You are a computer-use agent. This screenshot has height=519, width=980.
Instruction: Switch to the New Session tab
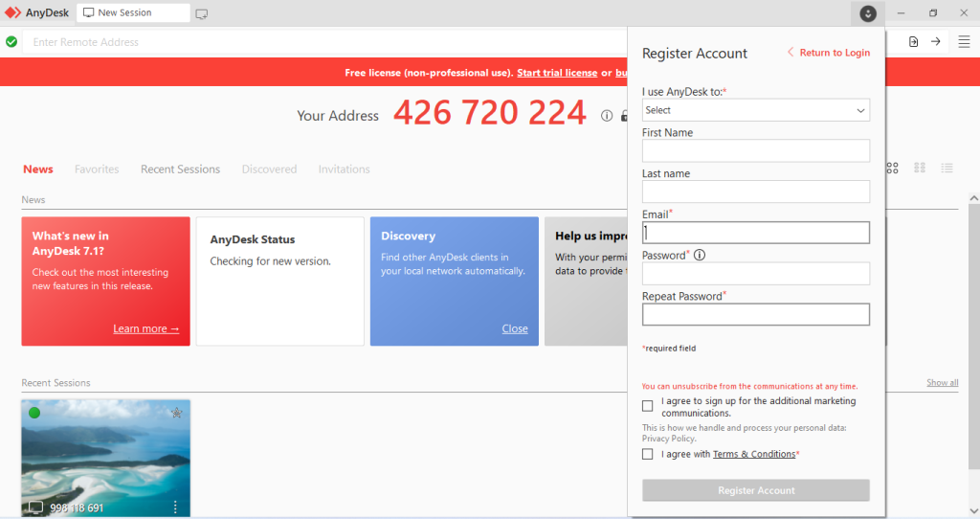[x=133, y=12]
